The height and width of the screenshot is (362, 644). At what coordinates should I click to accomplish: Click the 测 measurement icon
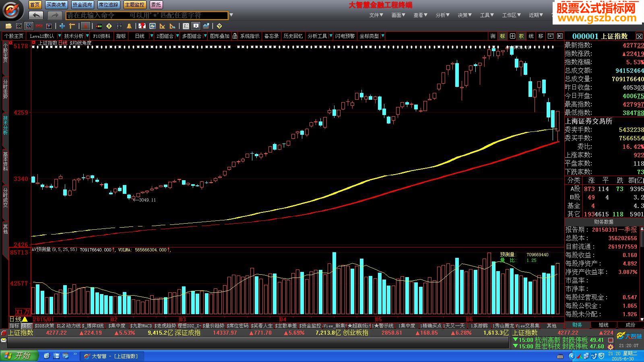coord(493,36)
